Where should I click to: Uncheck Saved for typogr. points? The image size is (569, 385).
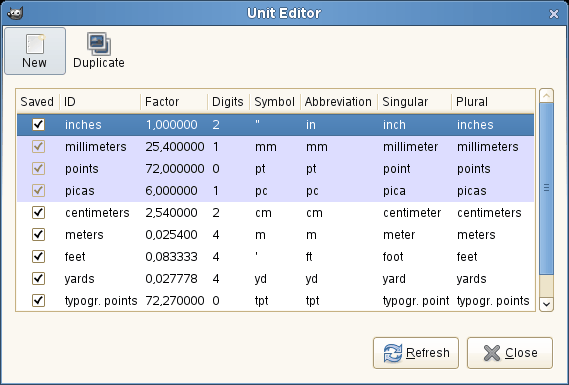(38, 301)
